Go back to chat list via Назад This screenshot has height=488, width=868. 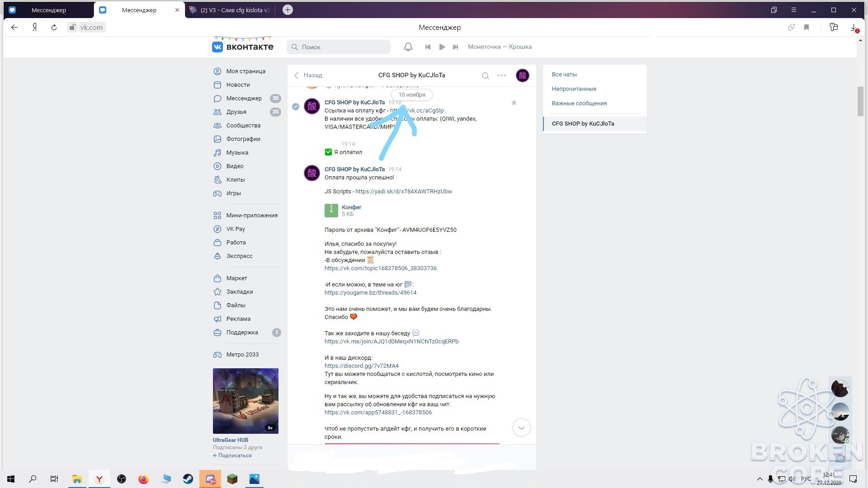308,75
